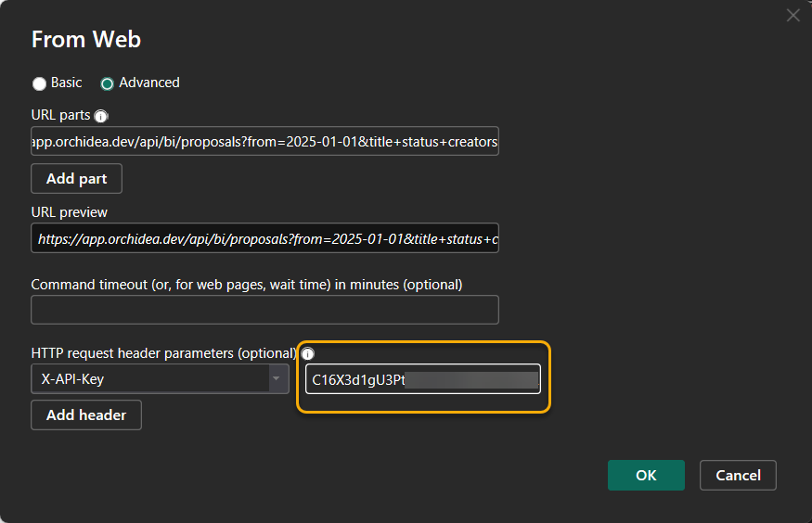Viewport: 812px width, 523px height.
Task: Click the Add part button
Action: (76, 178)
